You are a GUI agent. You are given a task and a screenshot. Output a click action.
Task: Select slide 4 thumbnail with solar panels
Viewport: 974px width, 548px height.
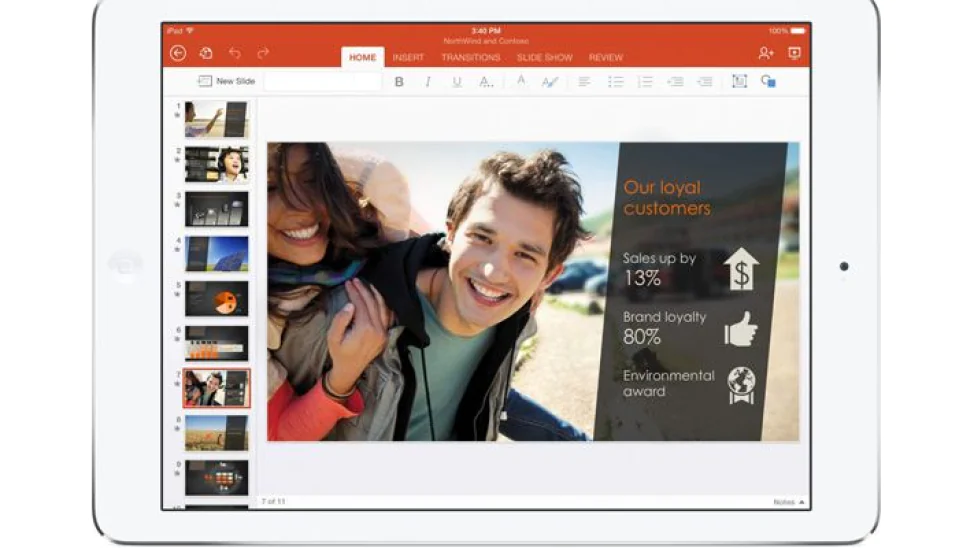point(216,253)
